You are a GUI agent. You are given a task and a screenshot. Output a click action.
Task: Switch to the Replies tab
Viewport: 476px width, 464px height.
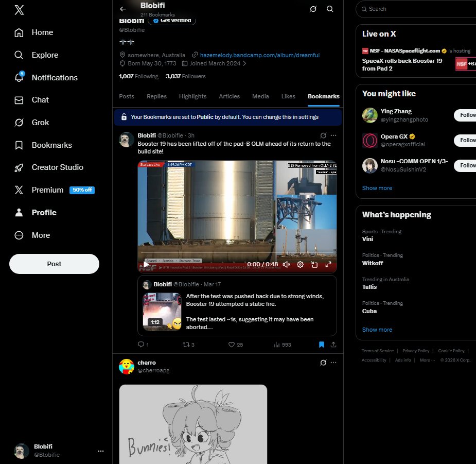click(156, 96)
